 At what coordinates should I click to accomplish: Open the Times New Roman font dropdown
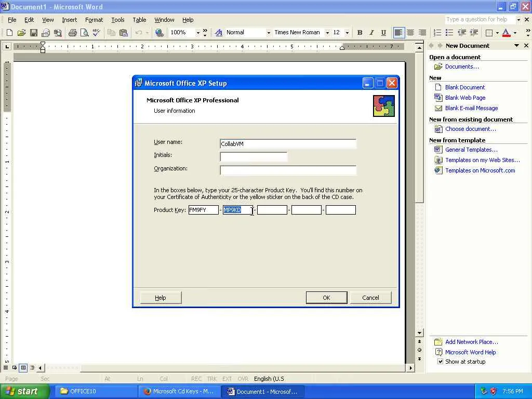327,33
